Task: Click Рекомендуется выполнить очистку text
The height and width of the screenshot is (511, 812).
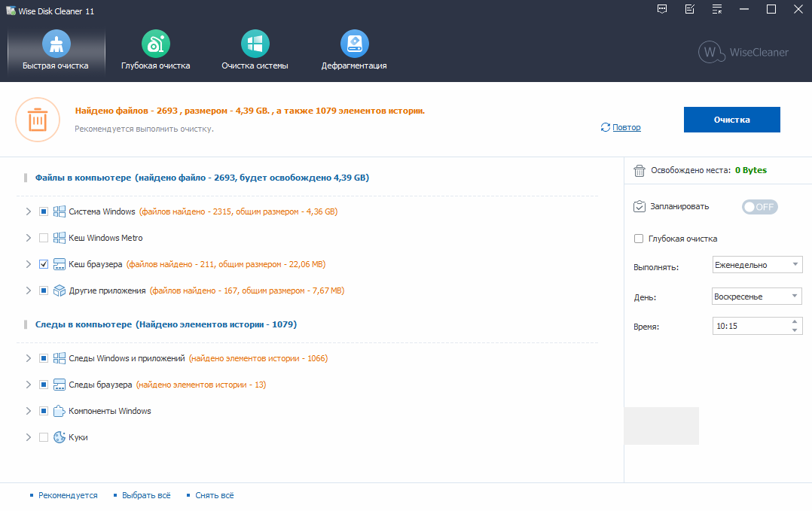Action: 144,129
